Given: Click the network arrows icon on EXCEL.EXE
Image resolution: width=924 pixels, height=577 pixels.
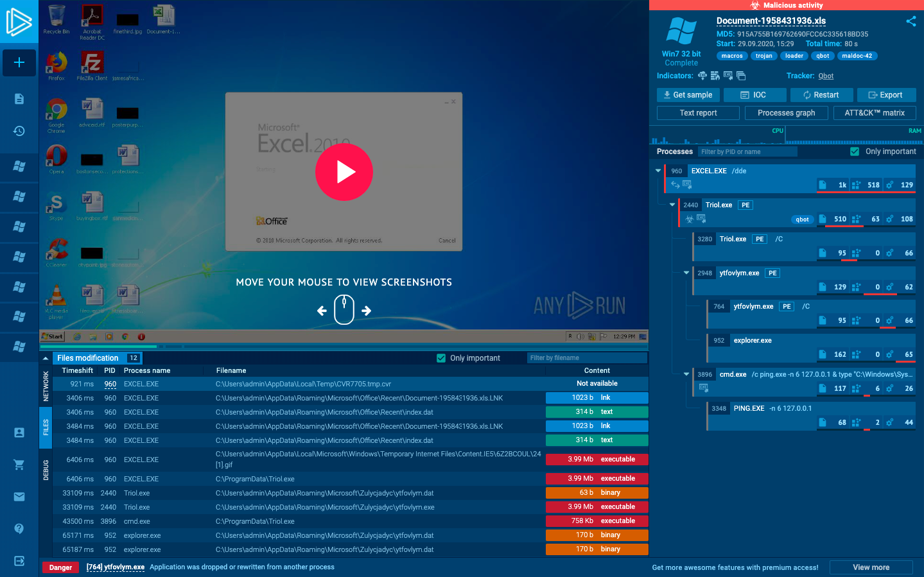Looking at the screenshot, I should [676, 185].
